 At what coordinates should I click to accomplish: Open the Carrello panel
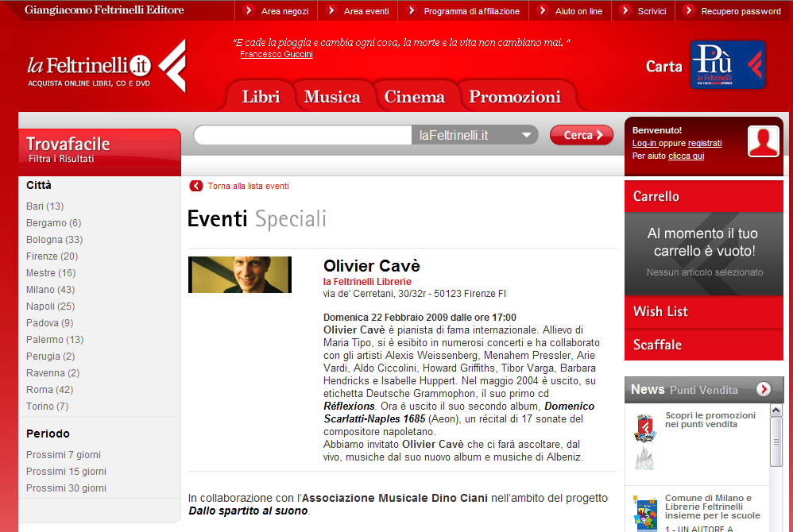click(x=704, y=196)
